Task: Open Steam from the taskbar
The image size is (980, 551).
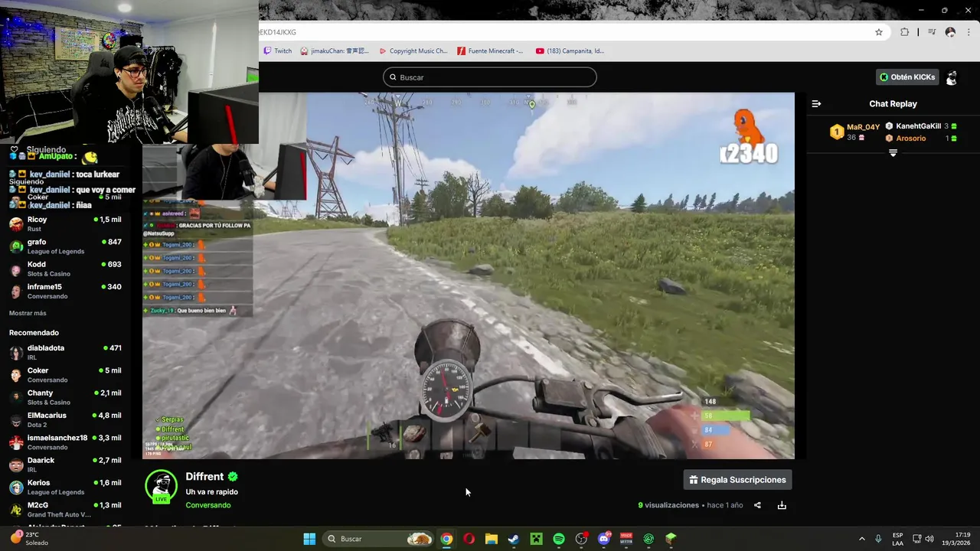Action: [x=514, y=539]
